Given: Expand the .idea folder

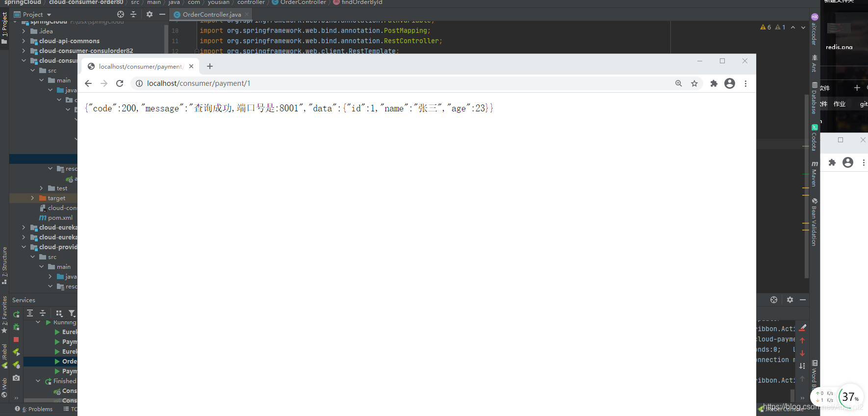Looking at the screenshot, I should coord(24,31).
